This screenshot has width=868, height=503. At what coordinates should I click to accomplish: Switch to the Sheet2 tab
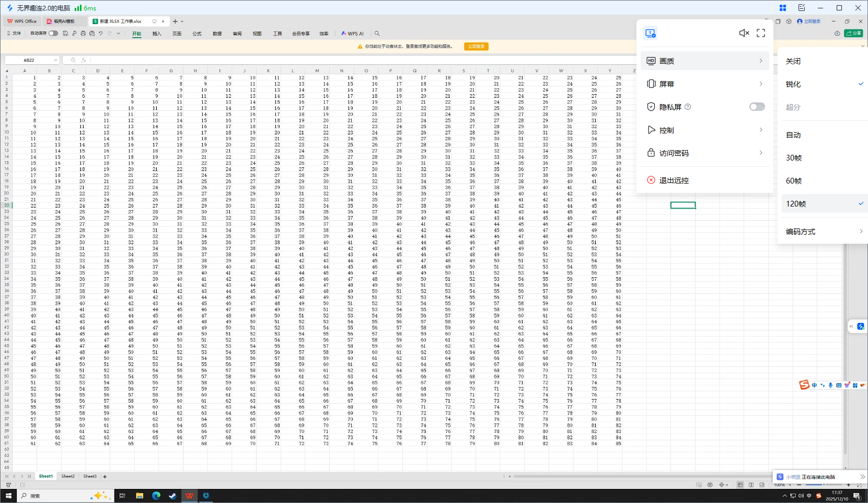pos(68,476)
